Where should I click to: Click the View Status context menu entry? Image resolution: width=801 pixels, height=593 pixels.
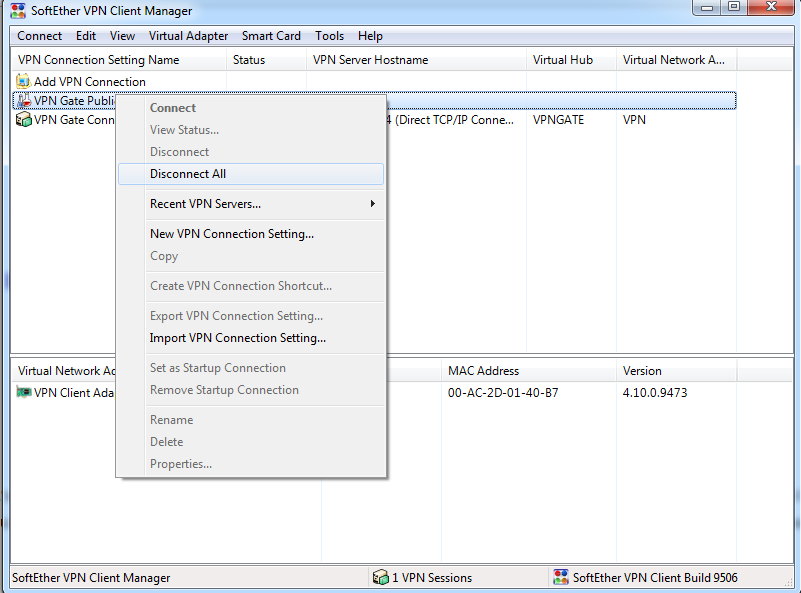point(251,130)
